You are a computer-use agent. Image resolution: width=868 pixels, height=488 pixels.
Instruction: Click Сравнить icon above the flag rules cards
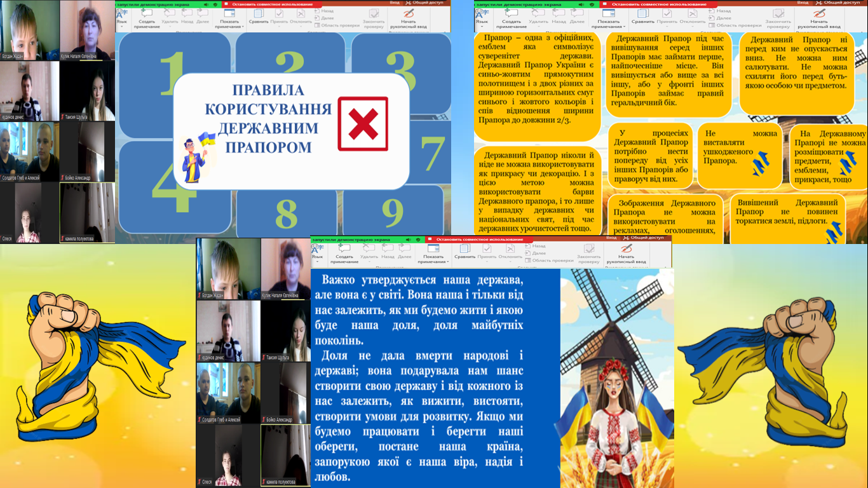pos(642,13)
